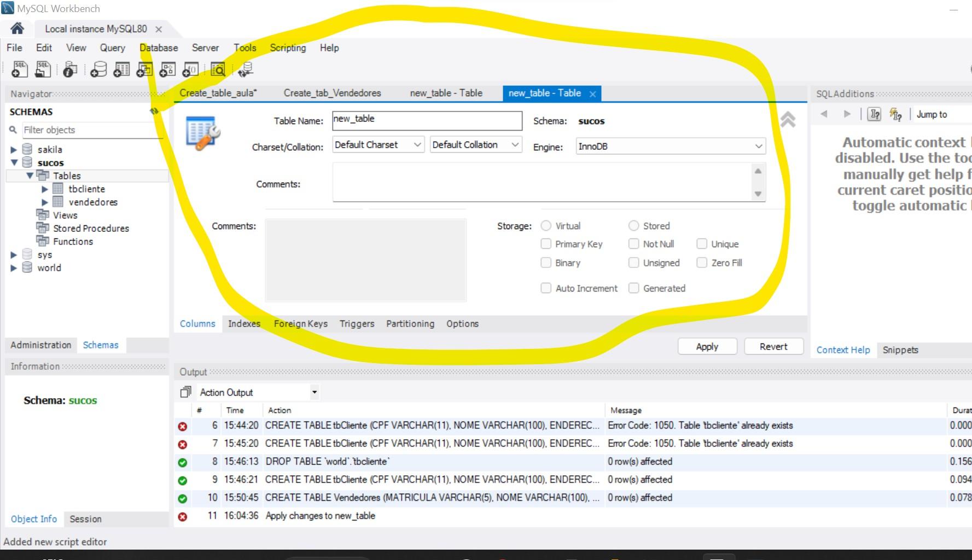The height and width of the screenshot is (560, 972).
Task: Refresh the schemas list icon
Action: (154, 111)
